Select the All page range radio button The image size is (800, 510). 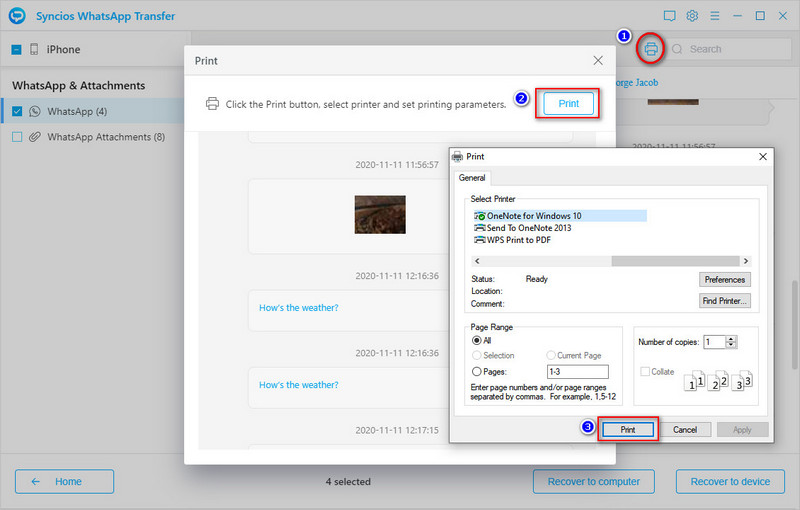(x=477, y=340)
